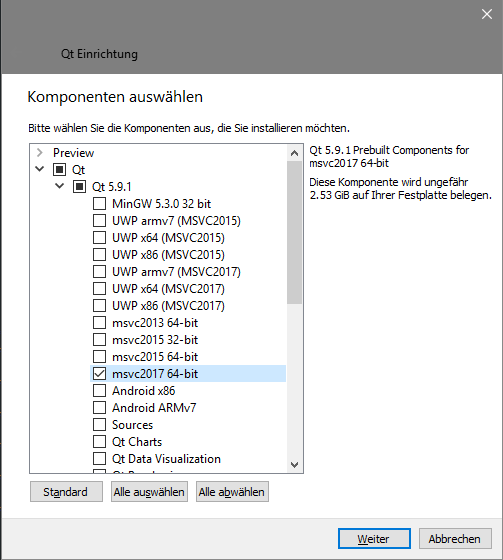The image size is (503, 560).
Task: Click the Standard button
Action: click(x=66, y=492)
